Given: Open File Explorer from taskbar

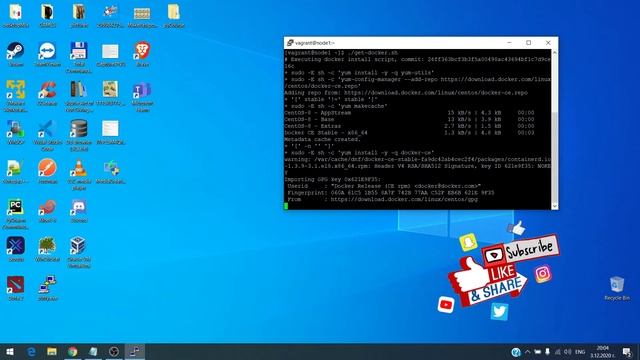Looking at the screenshot, I should click(52, 351).
